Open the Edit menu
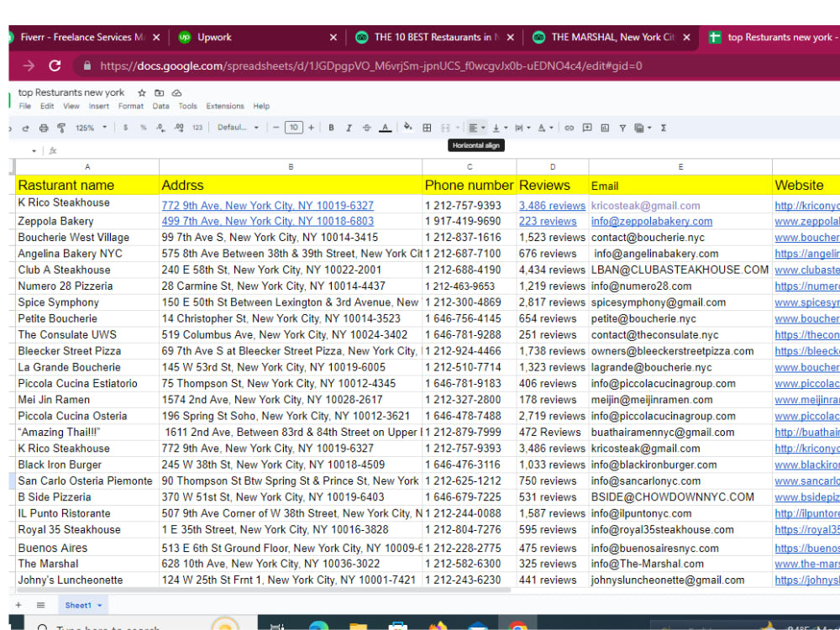 [47, 106]
